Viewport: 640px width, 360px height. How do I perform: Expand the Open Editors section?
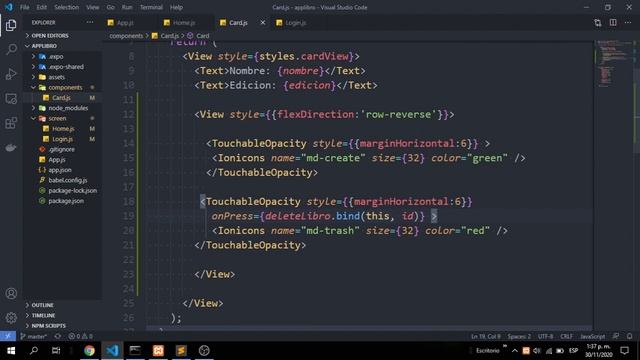pos(50,36)
